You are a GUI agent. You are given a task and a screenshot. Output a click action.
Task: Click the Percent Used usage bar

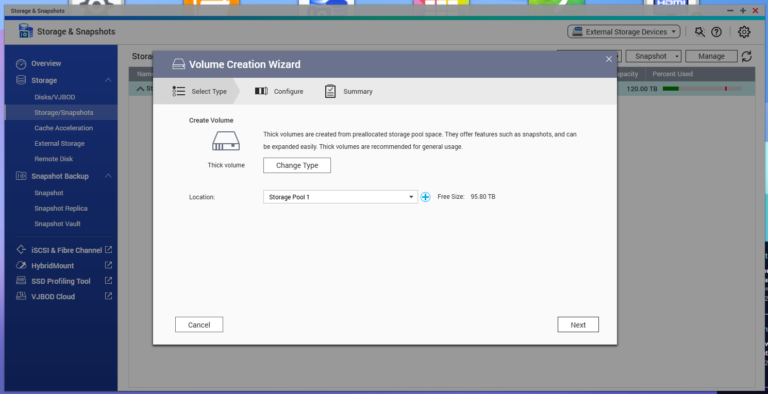pos(702,89)
